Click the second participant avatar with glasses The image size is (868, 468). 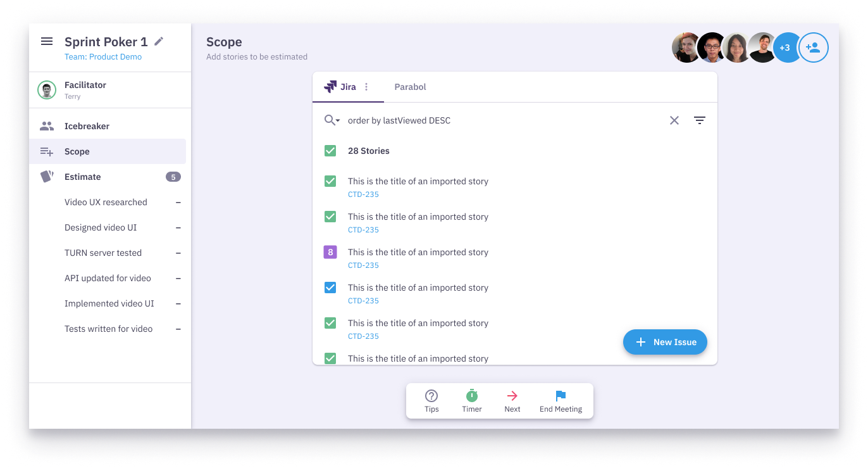[x=712, y=47]
